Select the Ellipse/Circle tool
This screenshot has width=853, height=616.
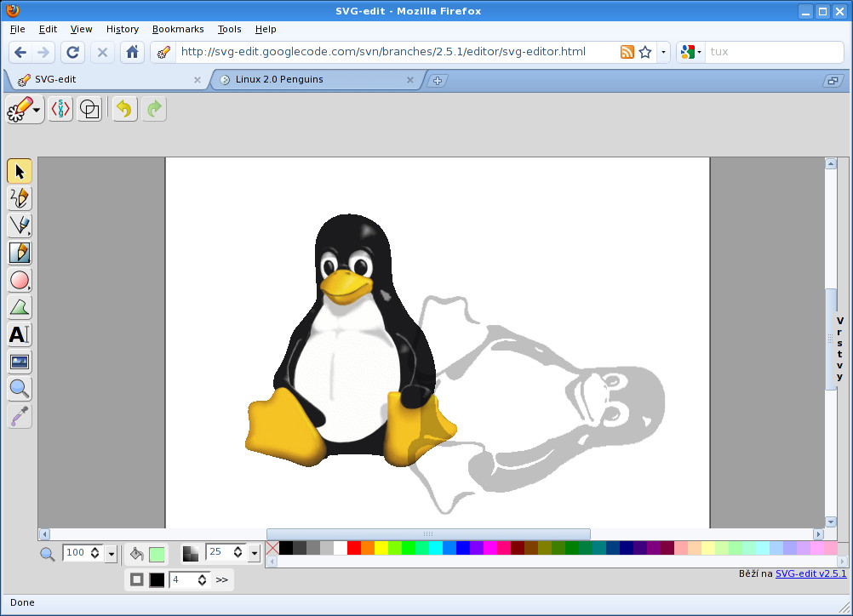[x=20, y=280]
